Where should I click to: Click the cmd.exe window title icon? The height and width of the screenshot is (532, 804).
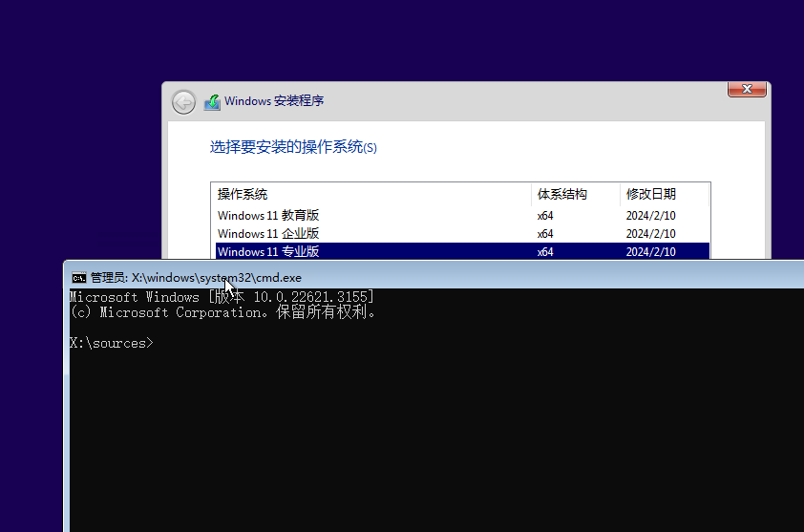click(79, 278)
